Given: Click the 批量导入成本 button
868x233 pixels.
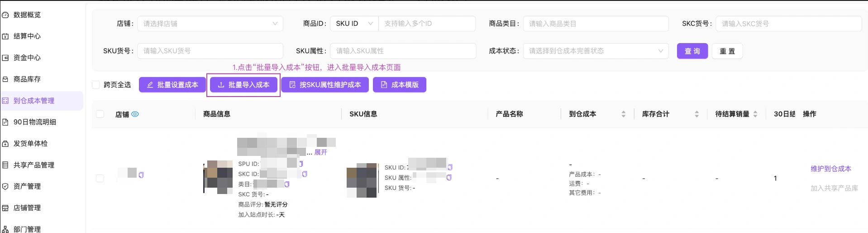Looking at the screenshot, I should pos(243,85).
